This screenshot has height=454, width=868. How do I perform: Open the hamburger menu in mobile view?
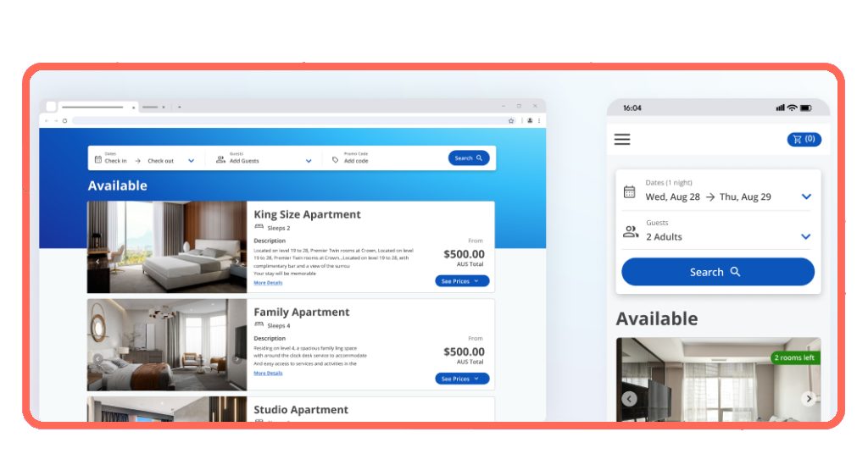pos(622,140)
